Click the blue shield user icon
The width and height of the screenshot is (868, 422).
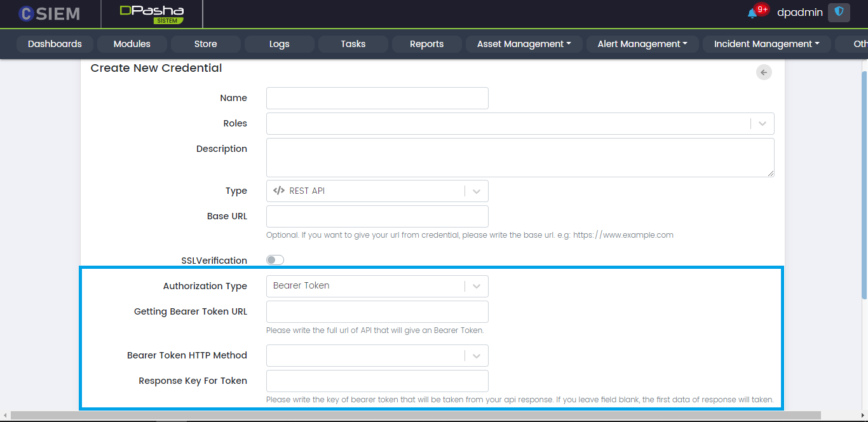[839, 12]
